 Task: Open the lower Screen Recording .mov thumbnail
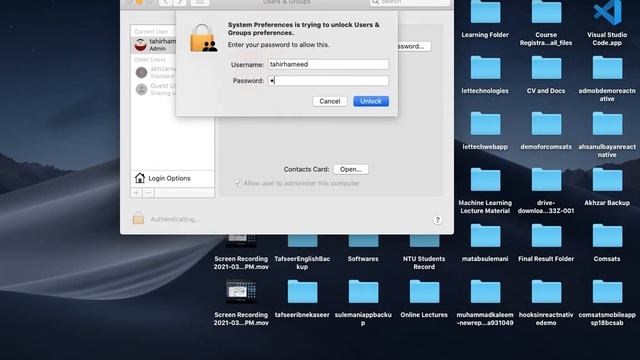pyautogui.click(x=241, y=291)
